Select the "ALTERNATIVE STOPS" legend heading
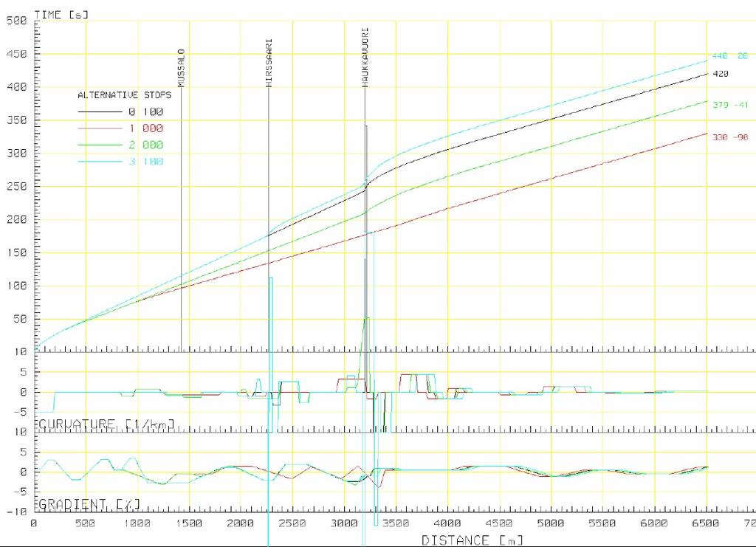 pyautogui.click(x=124, y=95)
